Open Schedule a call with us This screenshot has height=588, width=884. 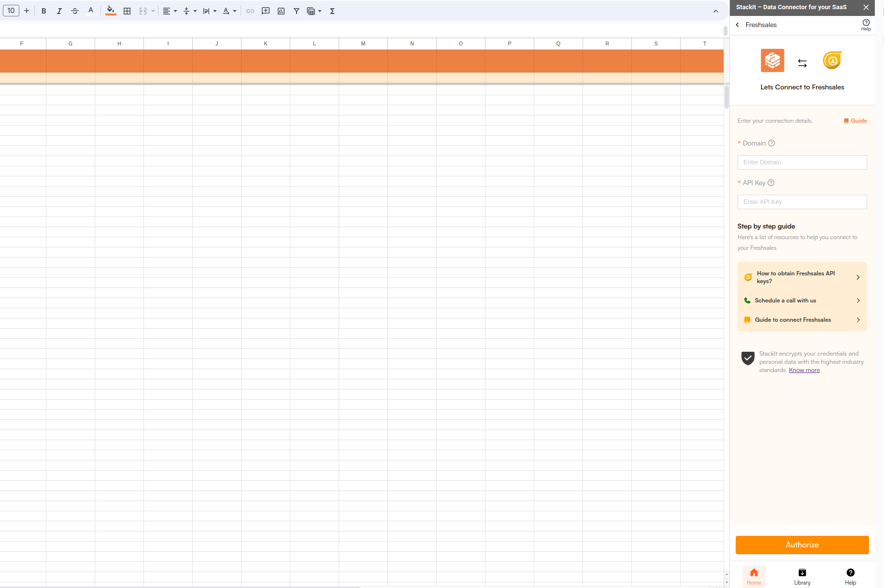(802, 301)
